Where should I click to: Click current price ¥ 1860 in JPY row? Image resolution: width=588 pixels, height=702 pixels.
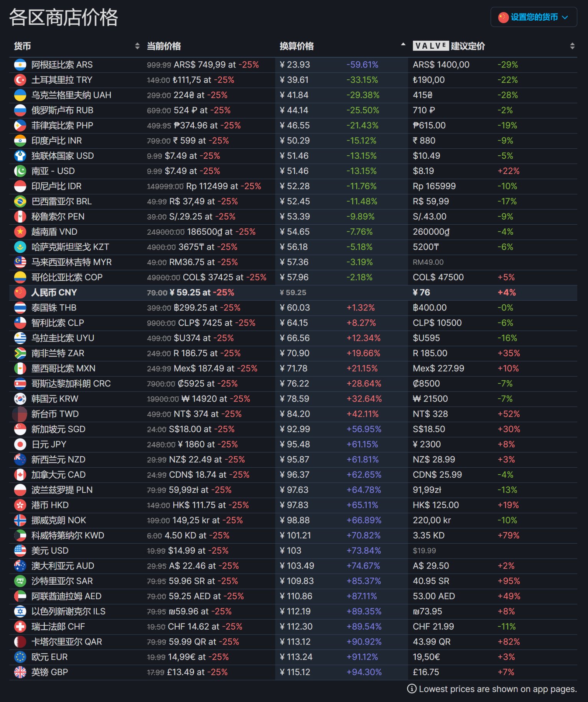click(x=191, y=444)
